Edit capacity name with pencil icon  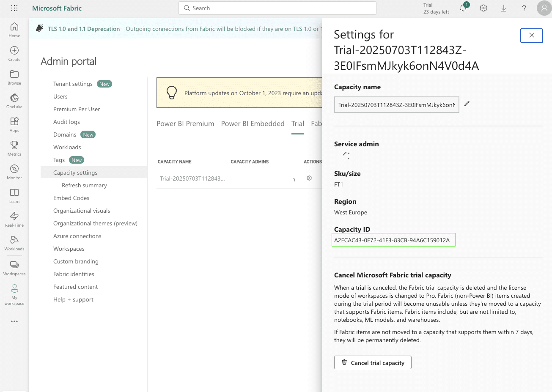[467, 104]
